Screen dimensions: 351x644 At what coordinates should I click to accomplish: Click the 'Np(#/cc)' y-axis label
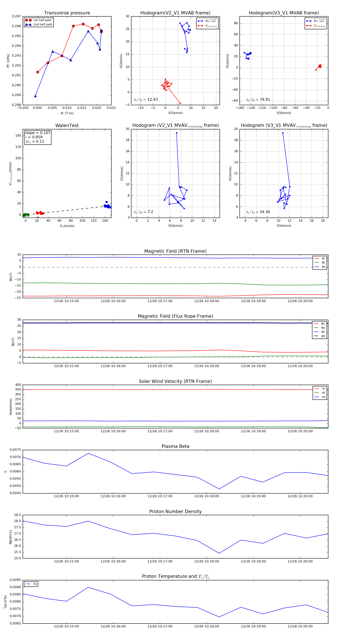tap(11, 537)
